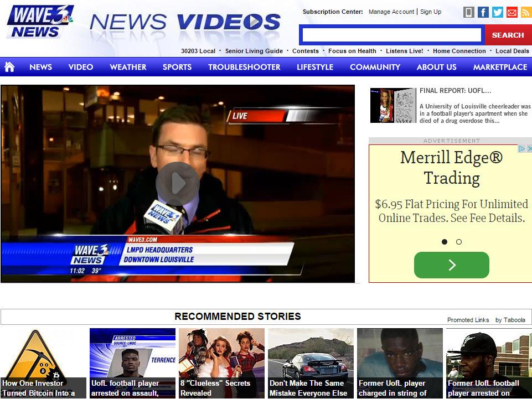Select the second ad carousel dot
532x399 pixels.
(459, 242)
